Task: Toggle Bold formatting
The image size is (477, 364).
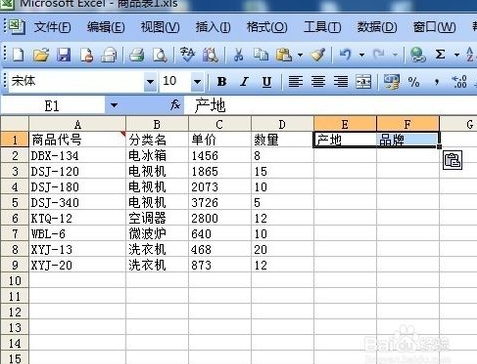Action: [222, 81]
